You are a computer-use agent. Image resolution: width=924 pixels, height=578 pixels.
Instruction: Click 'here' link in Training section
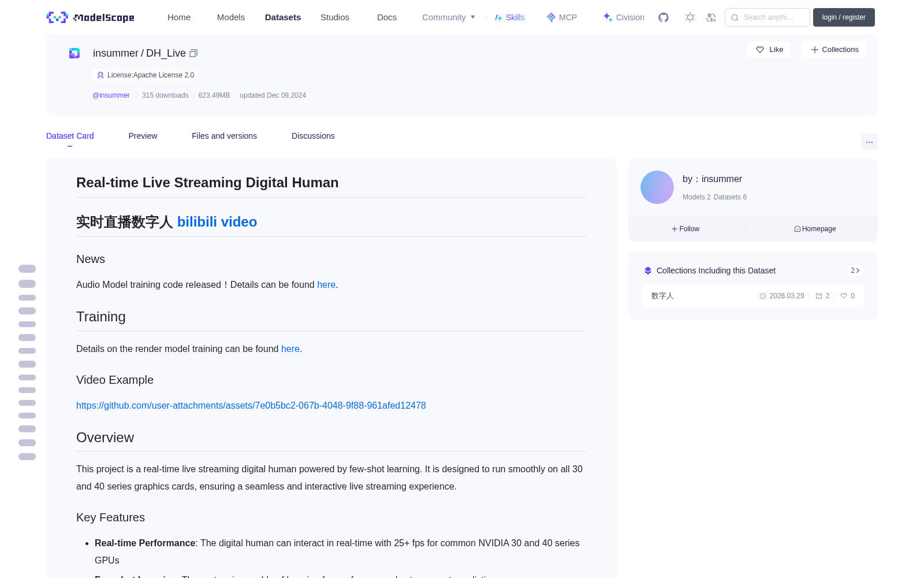click(290, 349)
